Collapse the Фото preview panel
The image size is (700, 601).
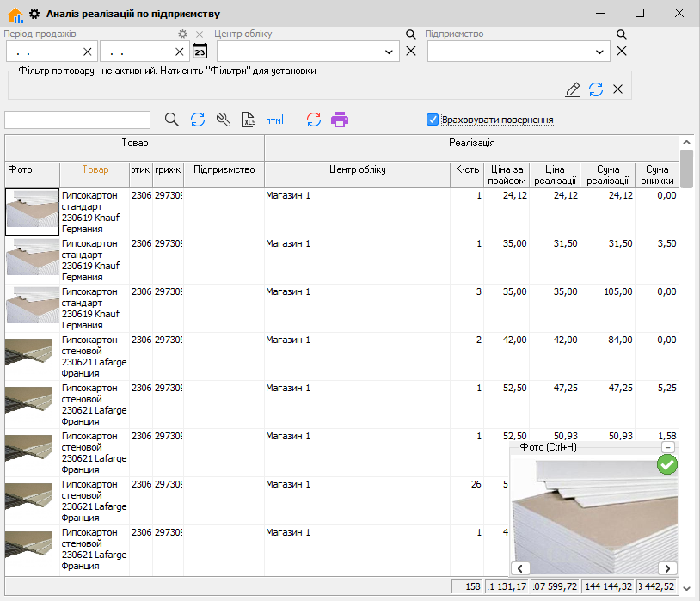click(x=667, y=448)
